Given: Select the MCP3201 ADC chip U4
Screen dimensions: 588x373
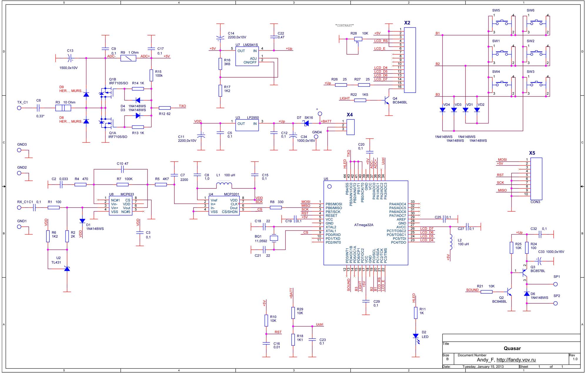Looking at the screenshot, I should (x=224, y=206).
